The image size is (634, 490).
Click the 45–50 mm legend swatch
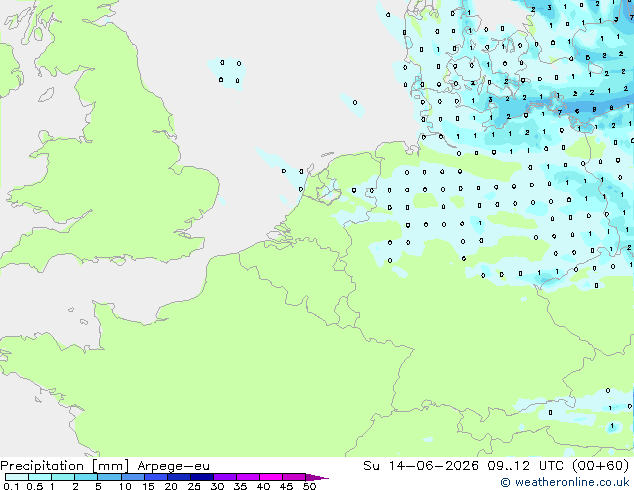[294, 477]
